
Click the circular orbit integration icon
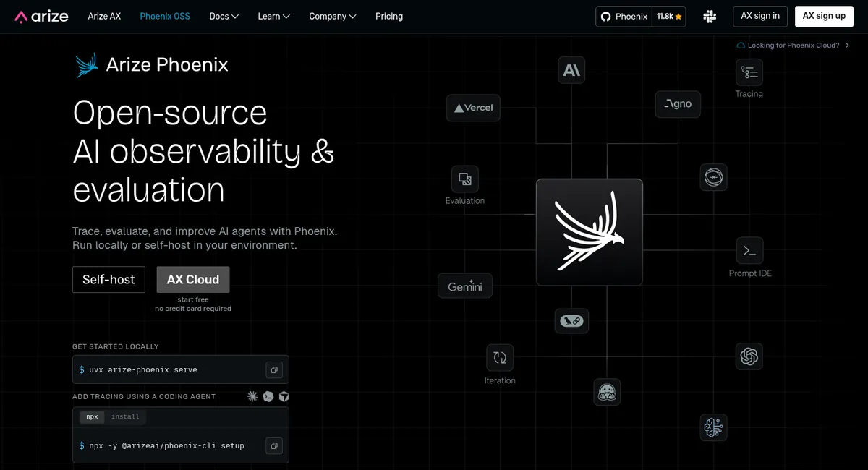[x=713, y=177]
